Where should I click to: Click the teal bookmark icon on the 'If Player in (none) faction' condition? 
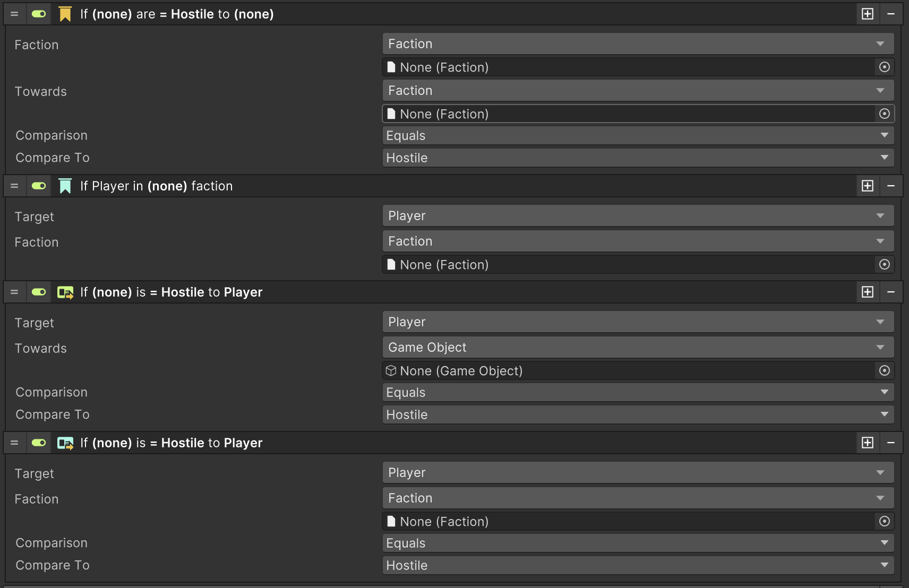pos(65,186)
